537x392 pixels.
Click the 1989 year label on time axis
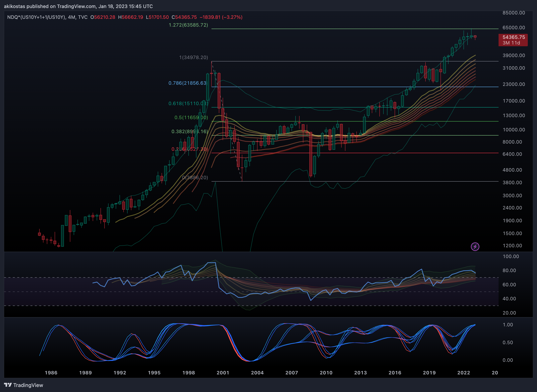point(85,373)
